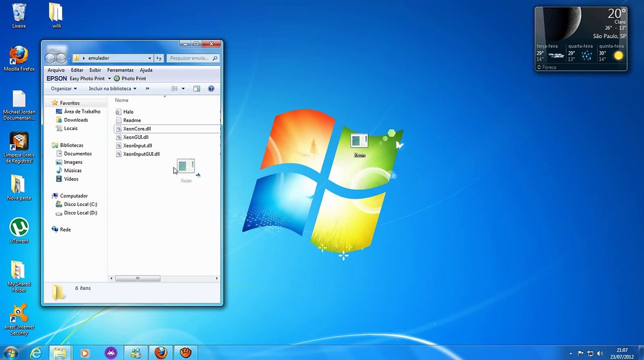Open Disco Local (C:) drive
The image size is (644, 360).
click(x=80, y=204)
